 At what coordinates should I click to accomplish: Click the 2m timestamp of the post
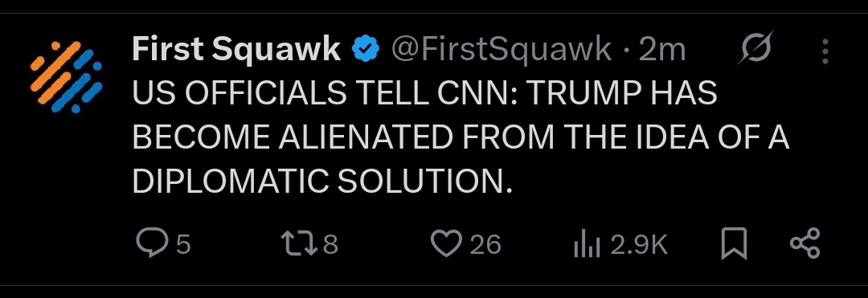(662, 51)
